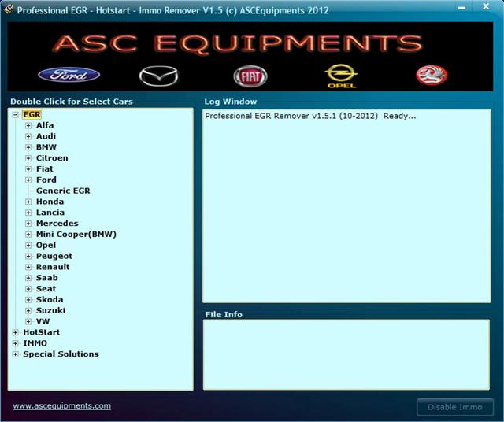Expand the Suzuki node
Image resolution: width=504 pixels, height=422 pixels.
28,311
